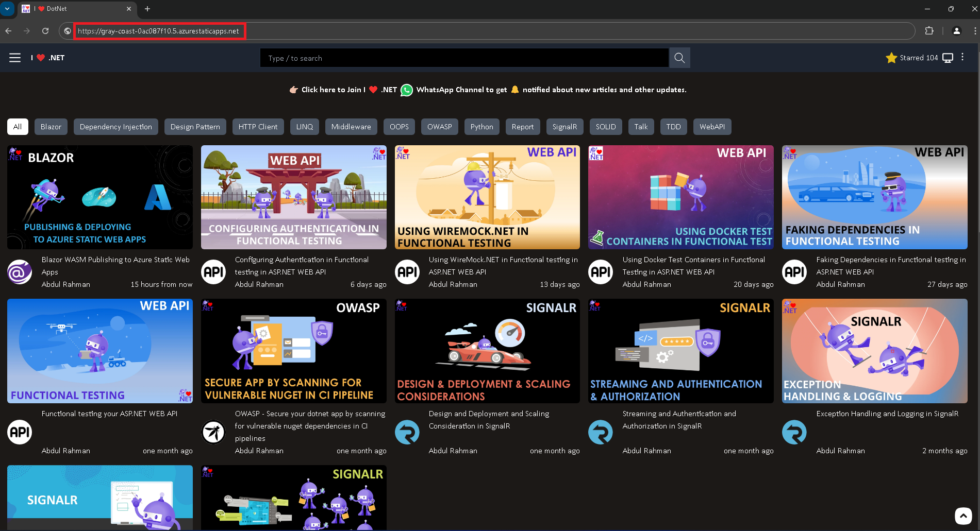Viewport: 980px width, 531px height.
Task: Select the Report filter chip
Action: click(523, 127)
